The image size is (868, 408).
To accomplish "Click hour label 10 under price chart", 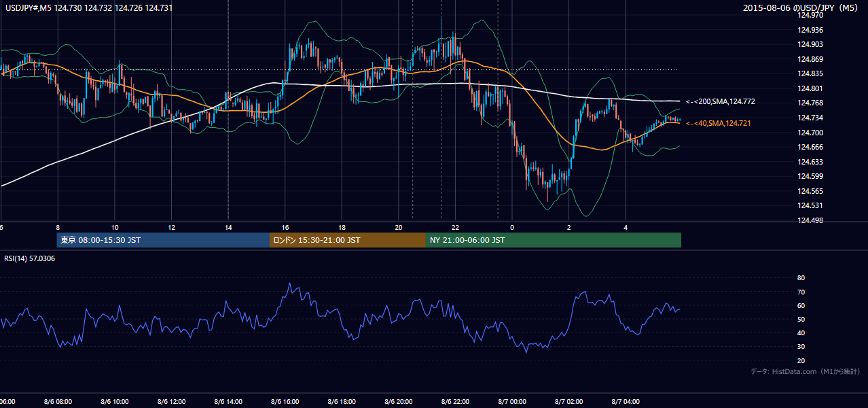I will tap(115, 227).
